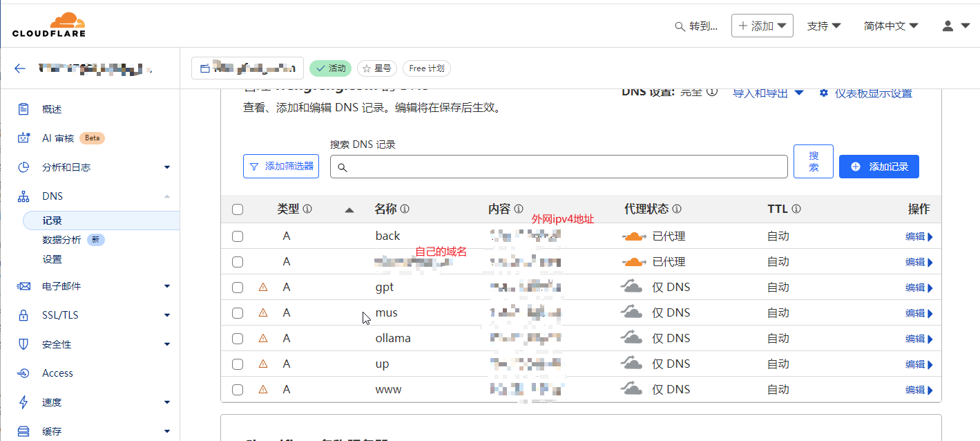Click the 安全性 shield icon
The image size is (980, 441).
coord(23,344)
